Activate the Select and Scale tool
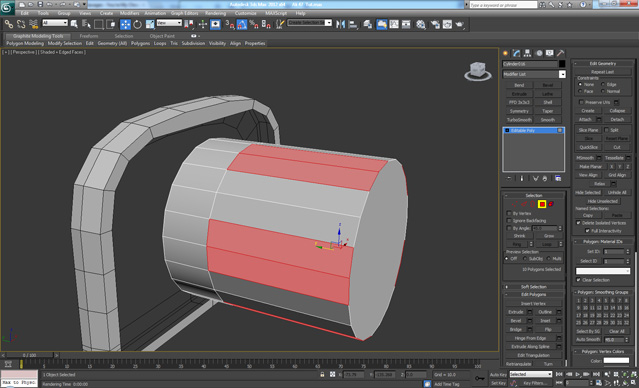The width and height of the screenshot is (639, 388). (150, 24)
